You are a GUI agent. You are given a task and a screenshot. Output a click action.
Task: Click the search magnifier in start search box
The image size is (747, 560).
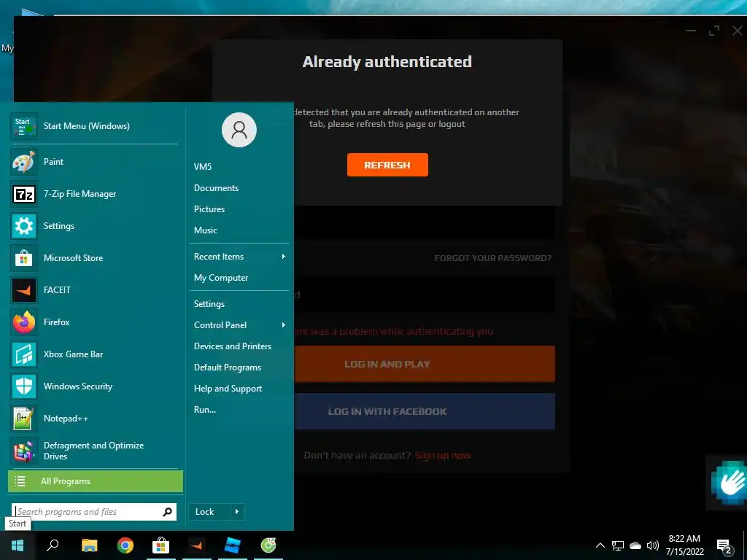(167, 512)
